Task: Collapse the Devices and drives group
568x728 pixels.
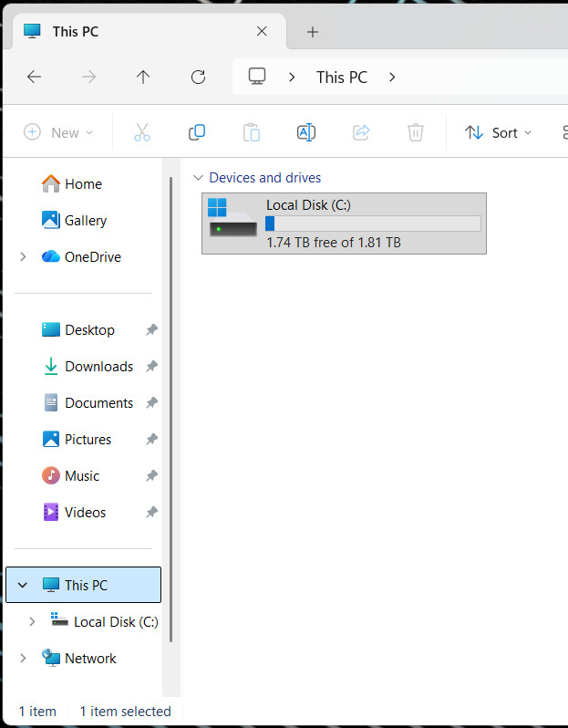Action: pos(198,178)
